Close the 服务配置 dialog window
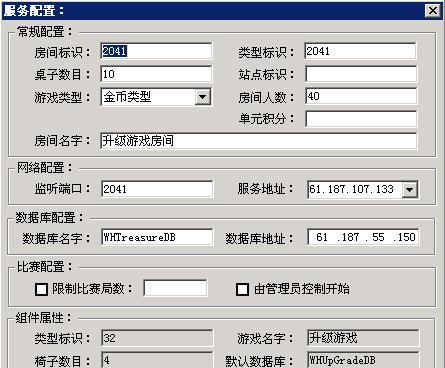The image size is (445, 368). click(433, 11)
